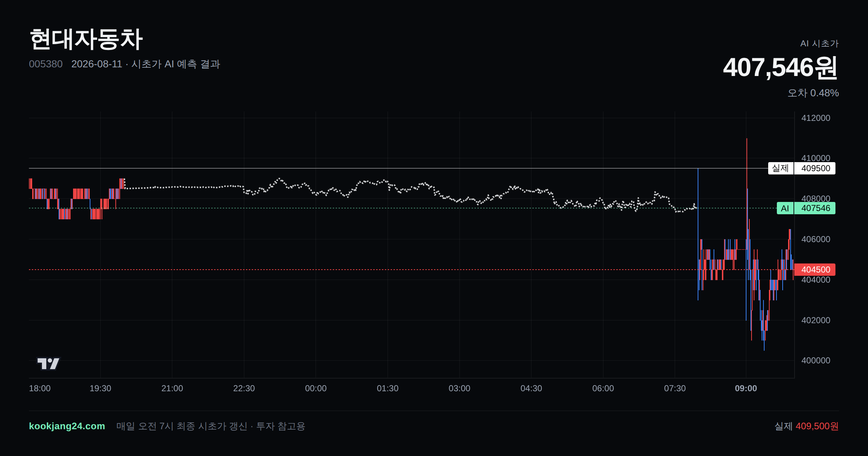
Task: Click the 18:00 time axis label
Action: coord(40,388)
